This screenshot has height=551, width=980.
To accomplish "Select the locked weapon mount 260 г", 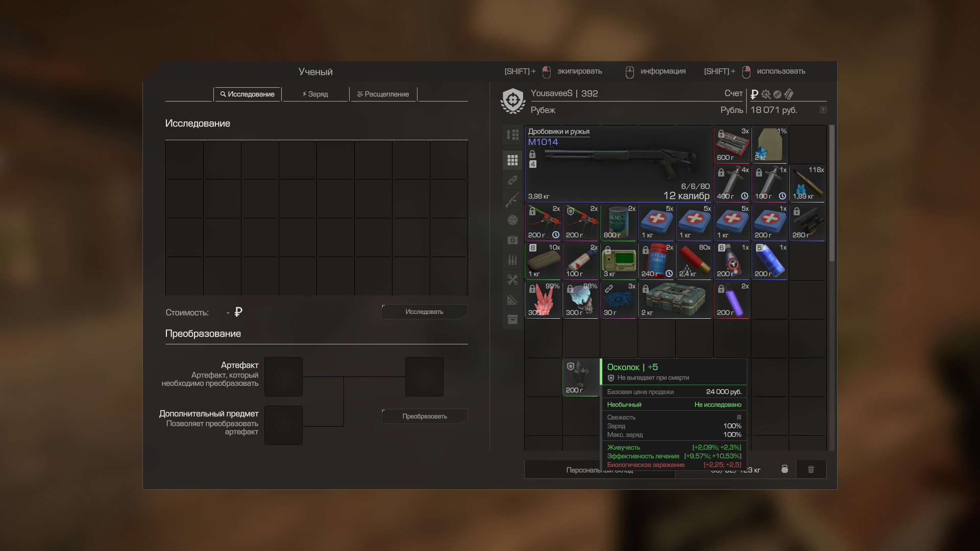I will pyautogui.click(x=807, y=222).
